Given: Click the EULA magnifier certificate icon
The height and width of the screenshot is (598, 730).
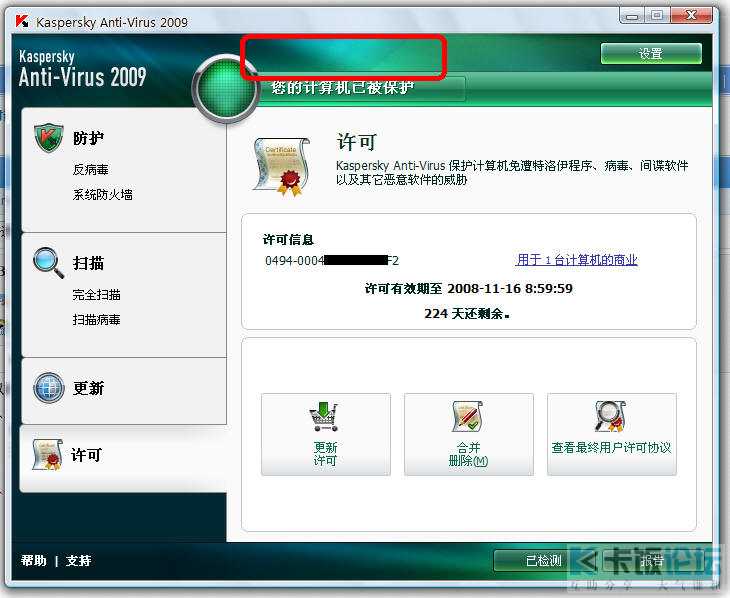Looking at the screenshot, I should pyautogui.click(x=610, y=416).
